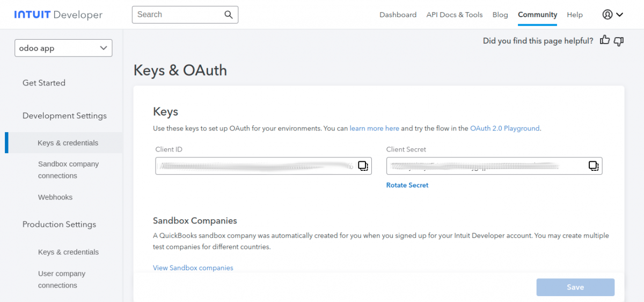Click 'Did you find this page helpful?' text

click(538, 41)
